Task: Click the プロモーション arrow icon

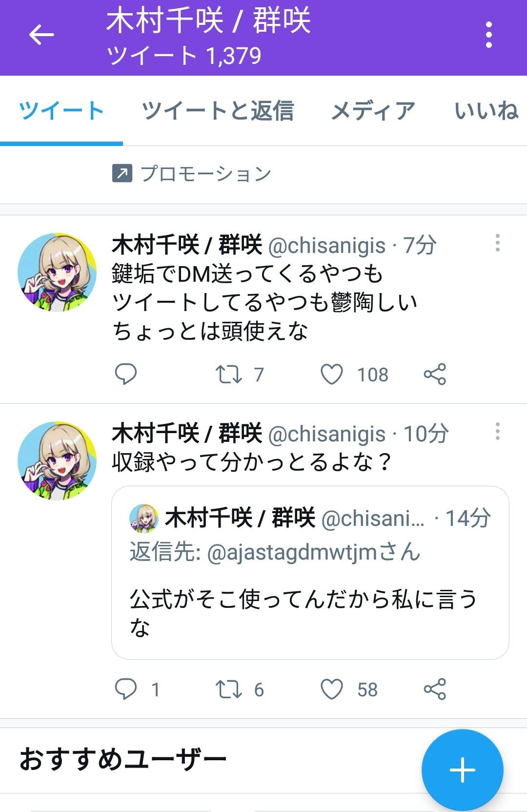Action: point(122,173)
